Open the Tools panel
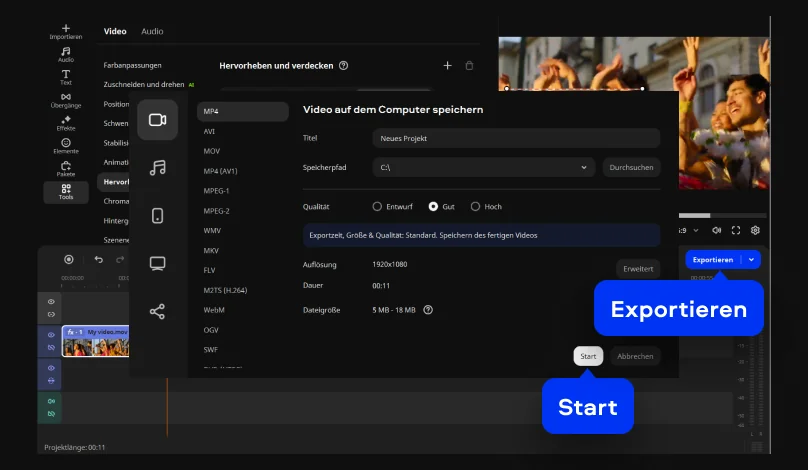 tap(65, 192)
